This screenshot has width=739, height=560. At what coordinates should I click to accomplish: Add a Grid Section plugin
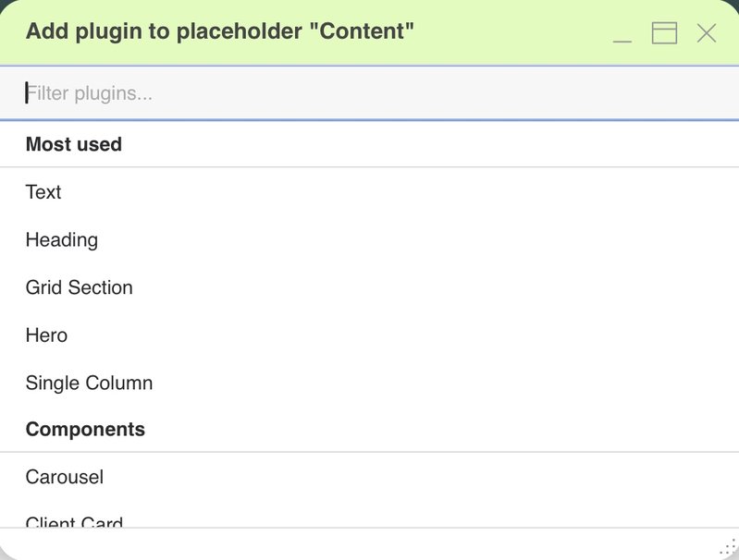[370, 287]
